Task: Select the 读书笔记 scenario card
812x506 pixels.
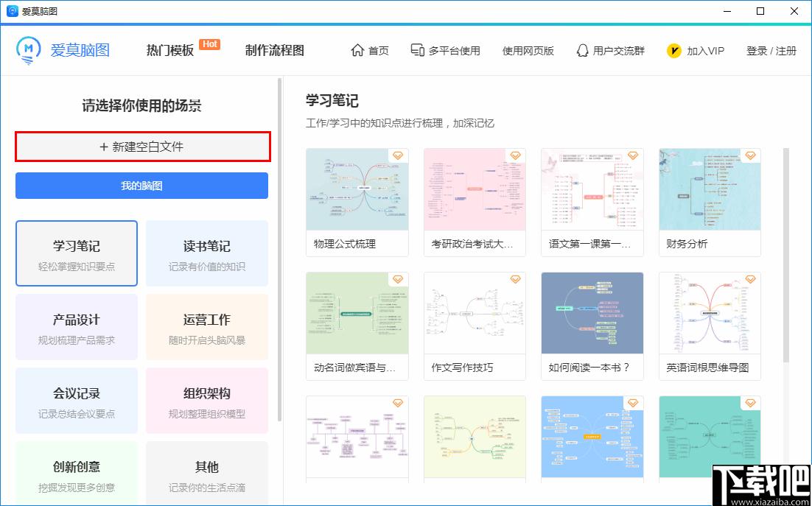Action: coord(207,253)
